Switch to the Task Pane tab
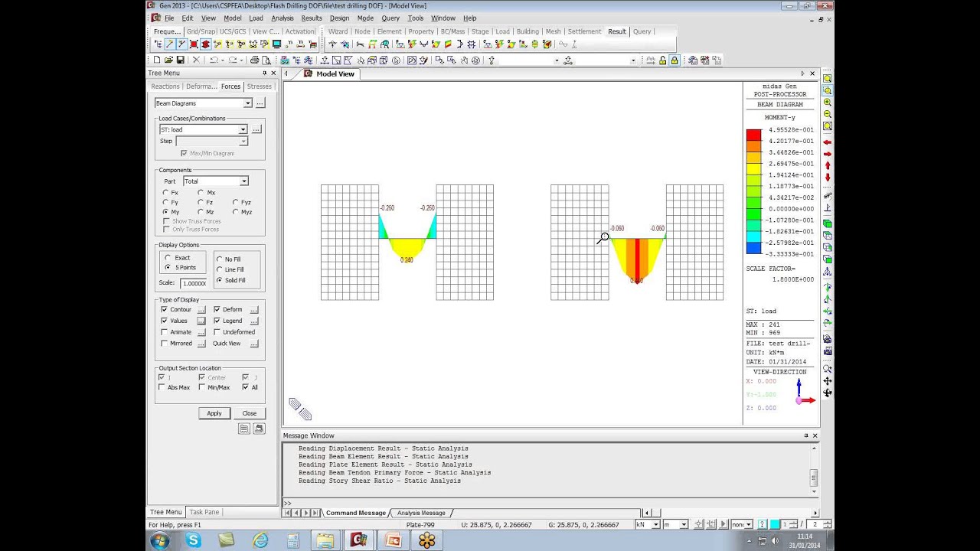 204,512
